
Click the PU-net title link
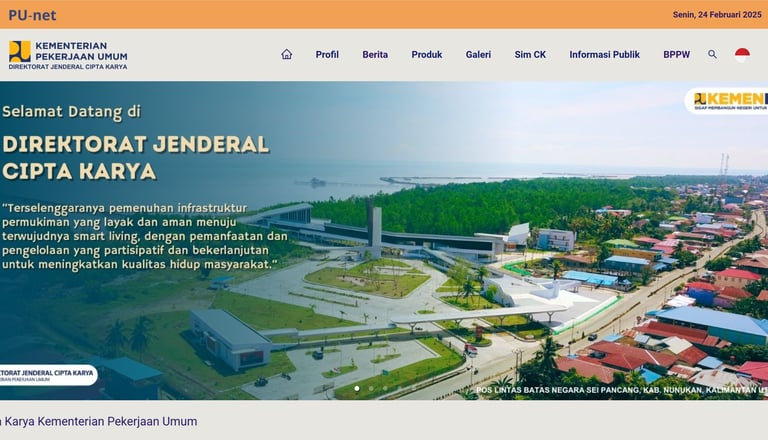point(32,15)
